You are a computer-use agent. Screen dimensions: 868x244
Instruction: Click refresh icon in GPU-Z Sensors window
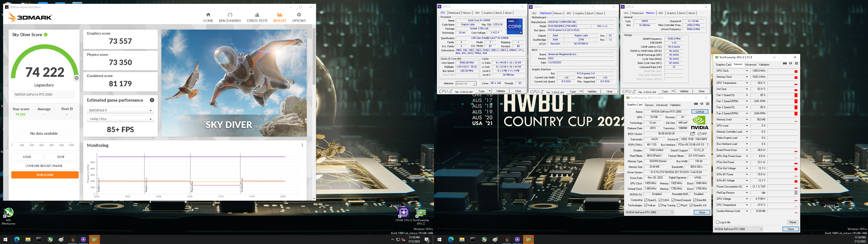coord(790,63)
